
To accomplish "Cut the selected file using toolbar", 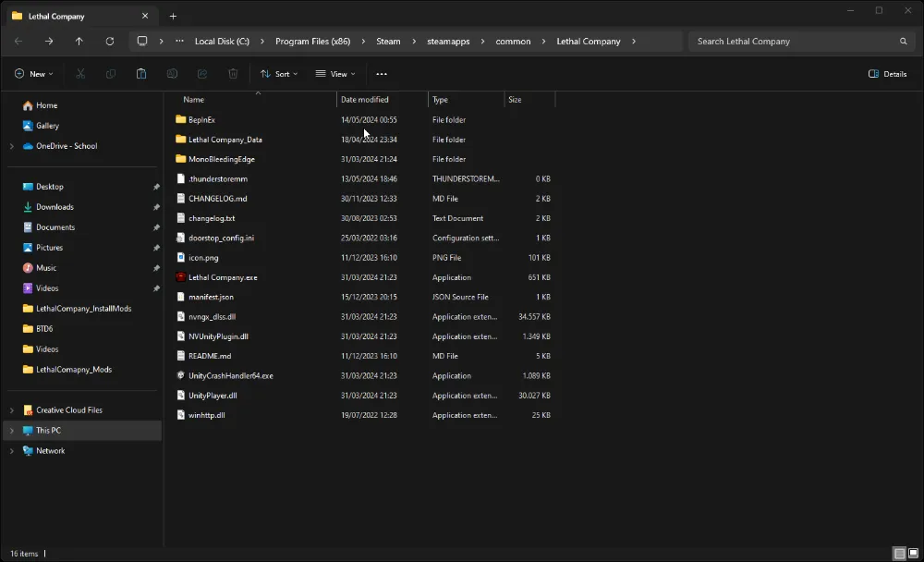I will coord(80,74).
